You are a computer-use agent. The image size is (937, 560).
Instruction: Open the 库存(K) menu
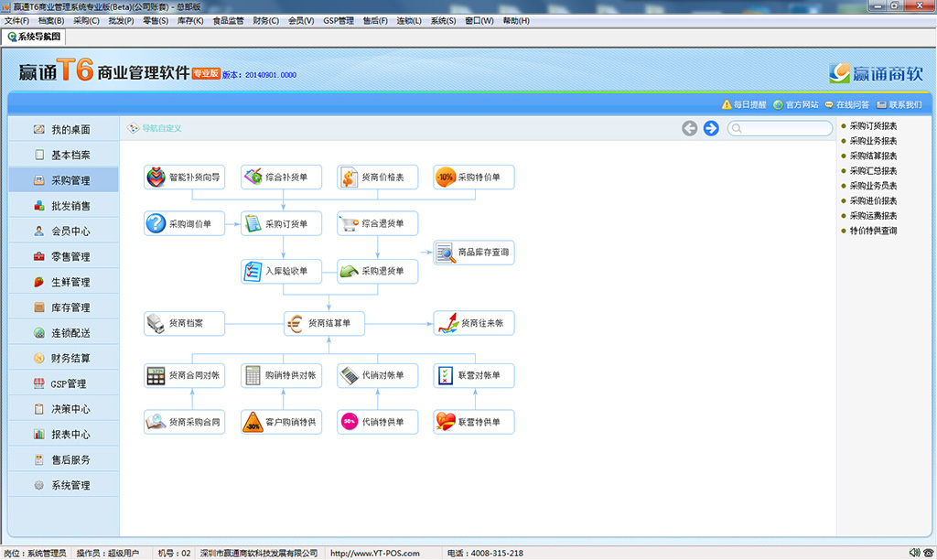(191, 20)
